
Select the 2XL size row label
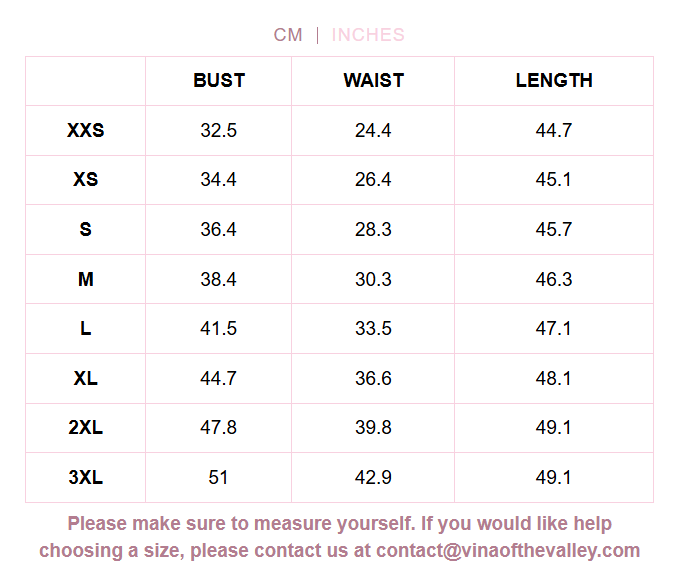[86, 427]
